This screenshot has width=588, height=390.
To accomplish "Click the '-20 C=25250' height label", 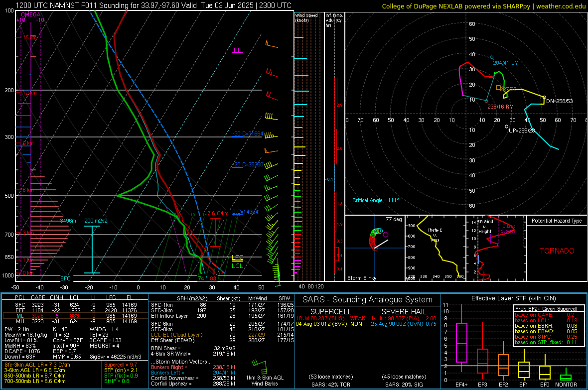I will (248, 164).
